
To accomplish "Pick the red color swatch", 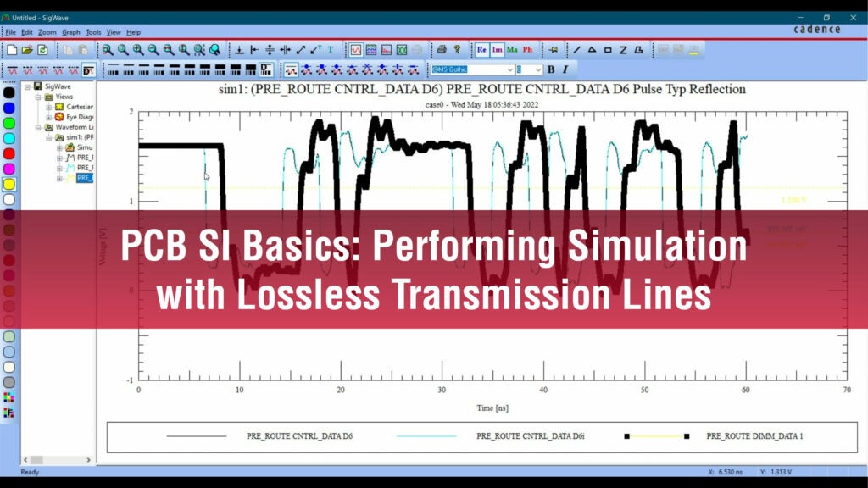I will (9, 153).
